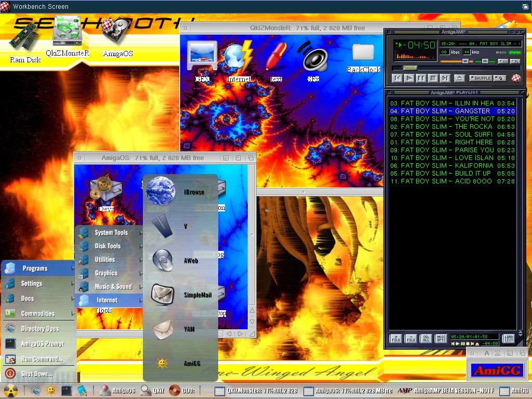Open the Internet drawer with lightning globe
532x399 pixels.
(239, 61)
